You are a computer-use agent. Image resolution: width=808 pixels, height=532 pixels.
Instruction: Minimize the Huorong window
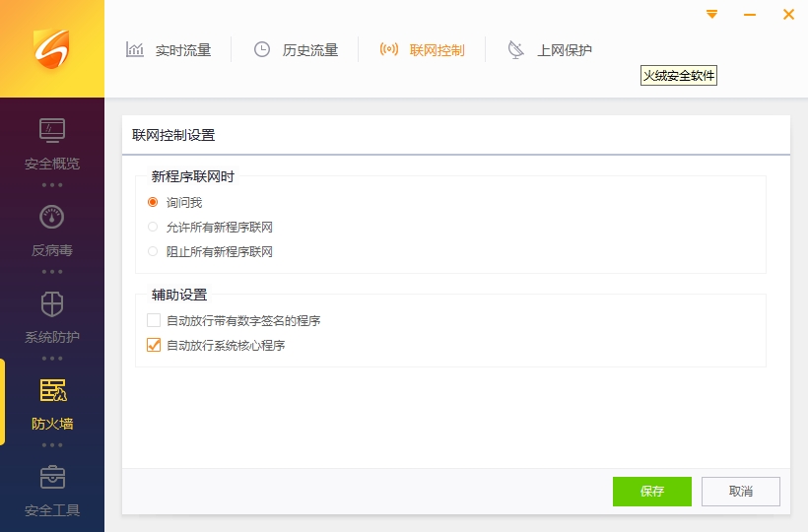pos(751,15)
